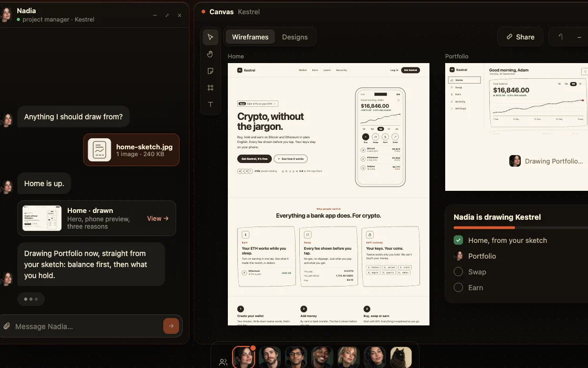Image resolution: width=588 pixels, height=368 pixels.
Task: Minimize Nadia's chat panel
Action: click(154, 15)
